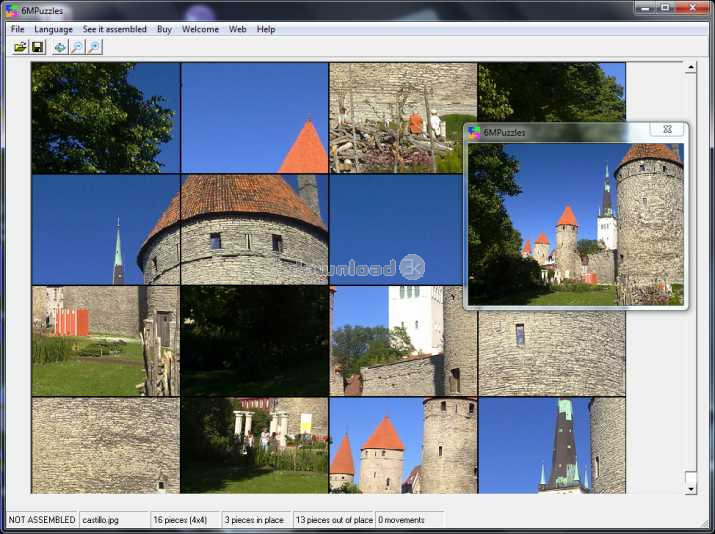Maximize the 6MPuzzles main window
Image resolution: width=715 pixels, height=534 pixels.
665,8
